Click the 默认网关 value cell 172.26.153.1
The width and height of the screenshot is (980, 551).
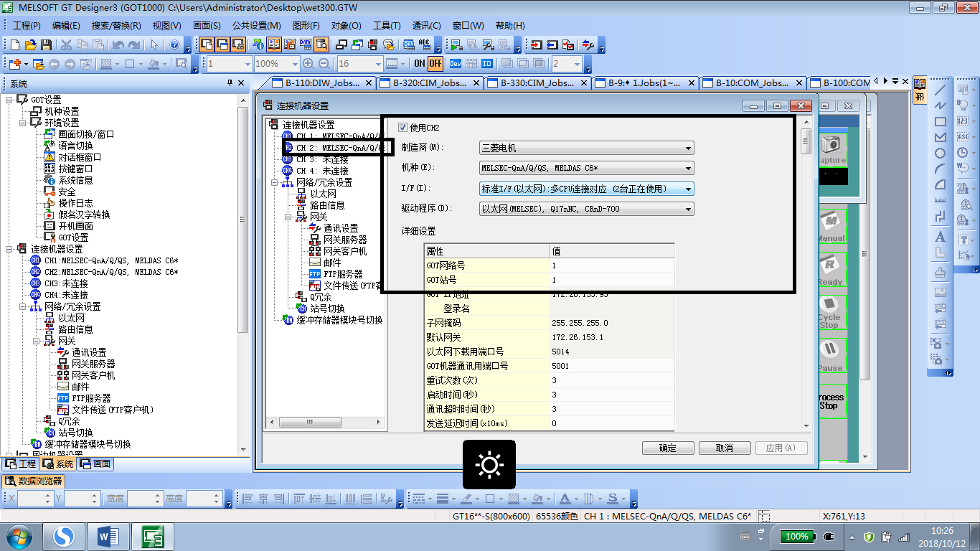pyautogui.click(x=610, y=337)
